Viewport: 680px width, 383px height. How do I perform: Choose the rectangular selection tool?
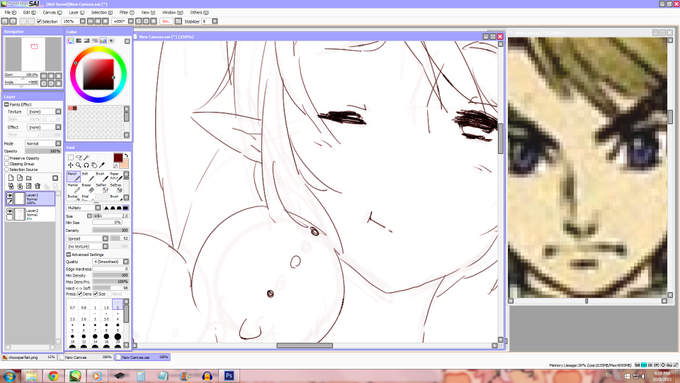tap(71, 157)
